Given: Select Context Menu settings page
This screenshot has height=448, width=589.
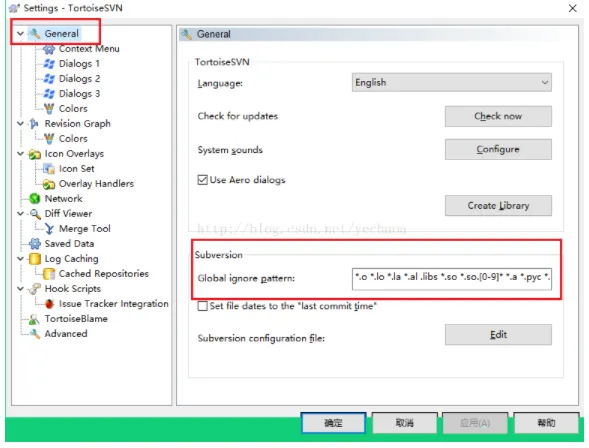Looking at the screenshot, I should 89,49.
